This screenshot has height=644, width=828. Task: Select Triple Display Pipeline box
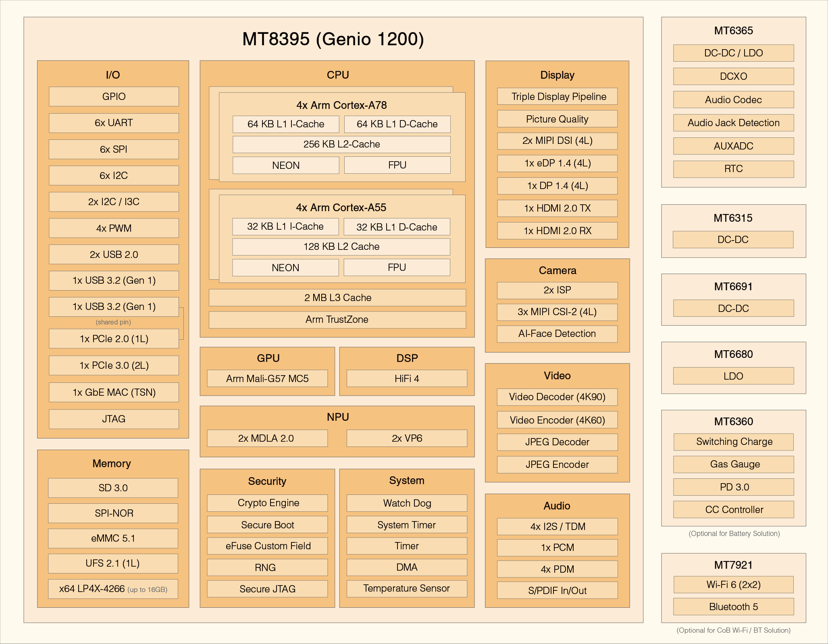tap(557, 97)
